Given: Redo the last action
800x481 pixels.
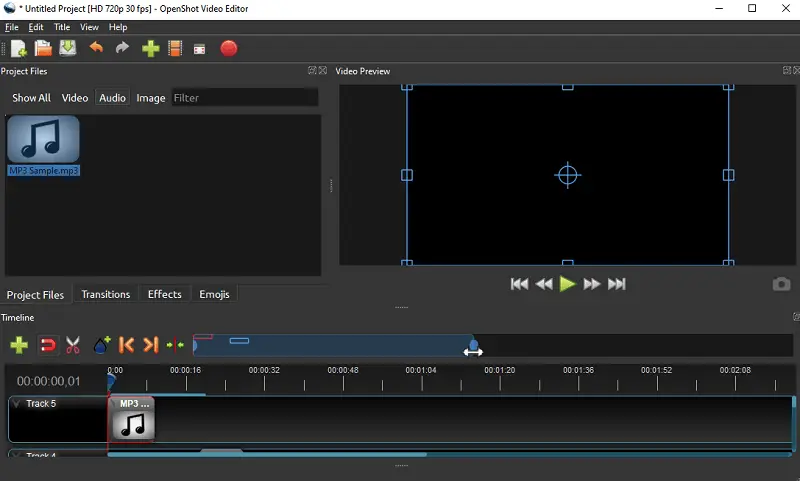Looking at the screenshot, I should point(122,48).
